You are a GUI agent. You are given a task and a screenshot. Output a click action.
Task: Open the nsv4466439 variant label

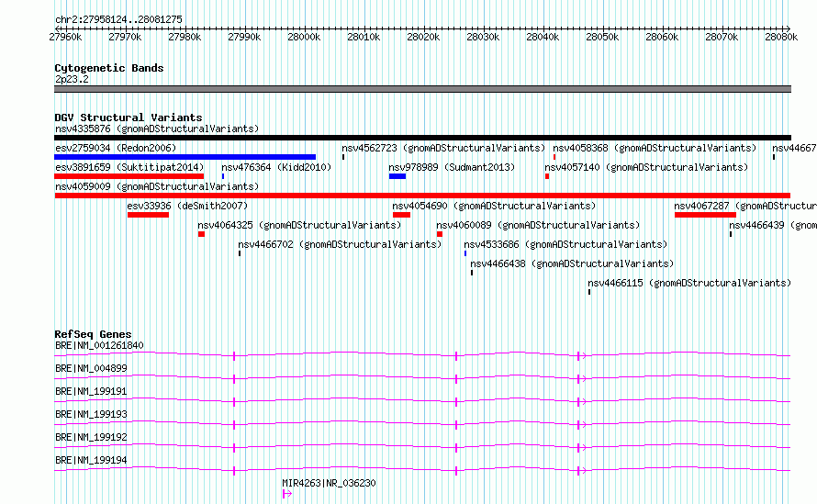[x=773, y=225]
